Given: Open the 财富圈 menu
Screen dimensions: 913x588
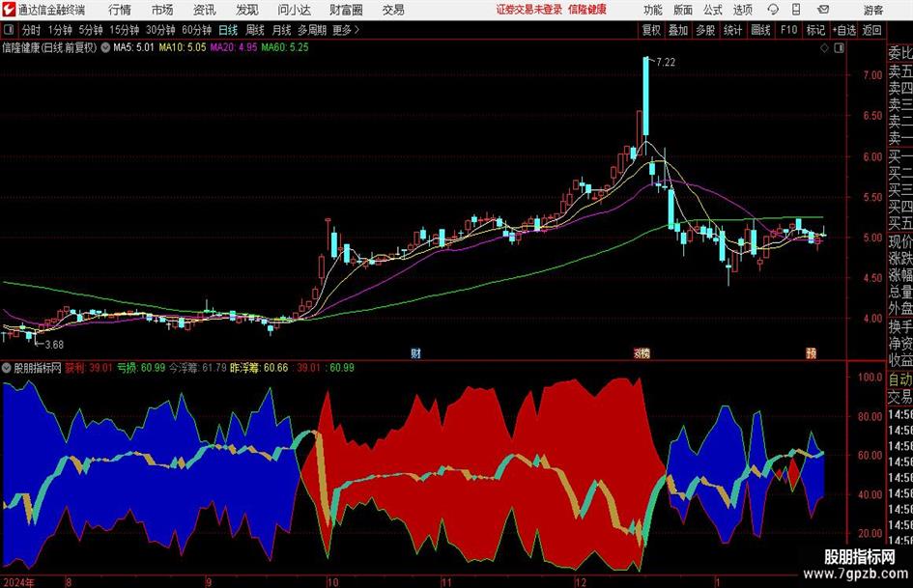Looking at the screenshot, I should (x=346, y=10).
